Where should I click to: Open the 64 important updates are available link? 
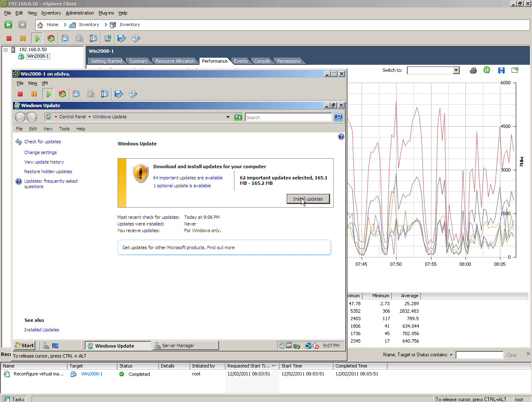click(188, 178)
